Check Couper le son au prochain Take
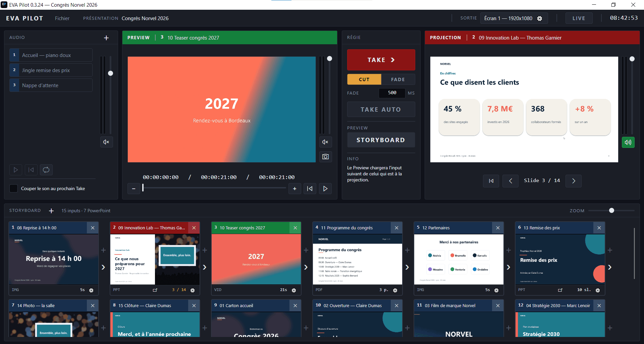The width and height of the screenshot is (644, 344). pos(14,188)
